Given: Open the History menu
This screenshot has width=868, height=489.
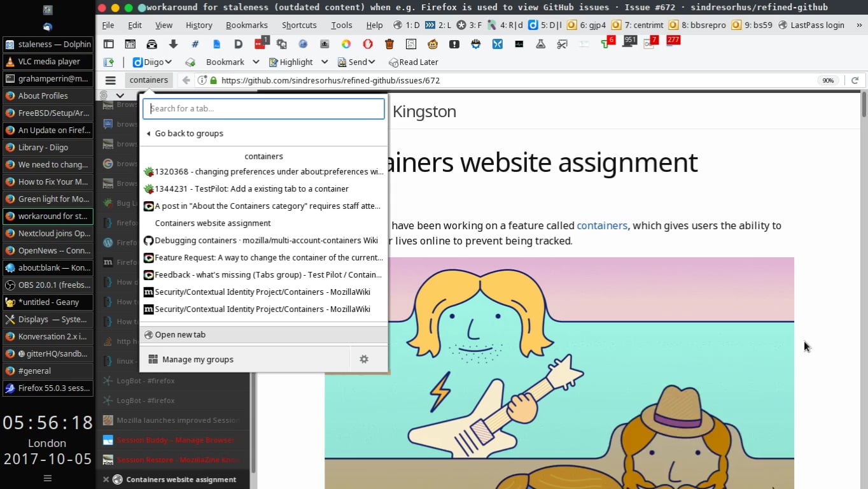Looking at the screenshot, I should click(x=199, y=25).
